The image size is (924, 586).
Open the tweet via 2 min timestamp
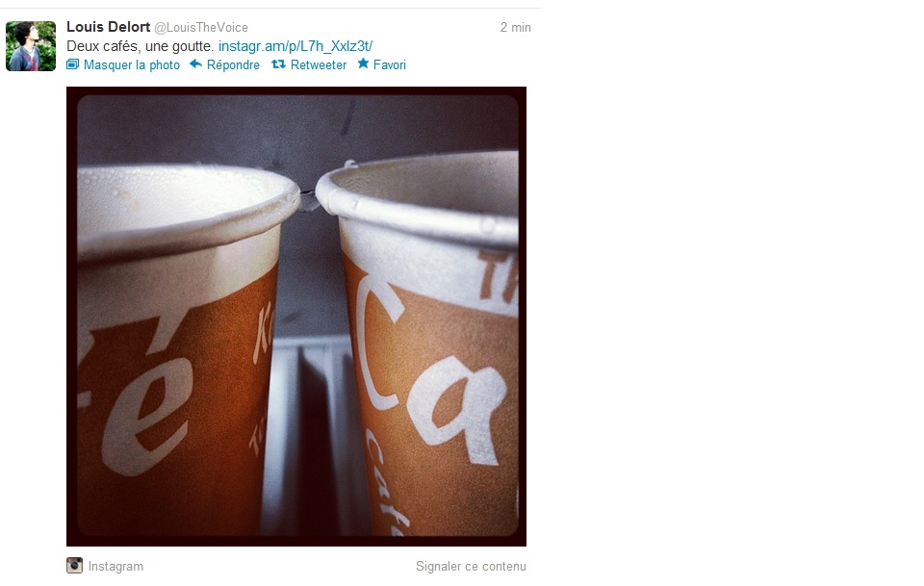pyautogui.click(x=516, y=28)
